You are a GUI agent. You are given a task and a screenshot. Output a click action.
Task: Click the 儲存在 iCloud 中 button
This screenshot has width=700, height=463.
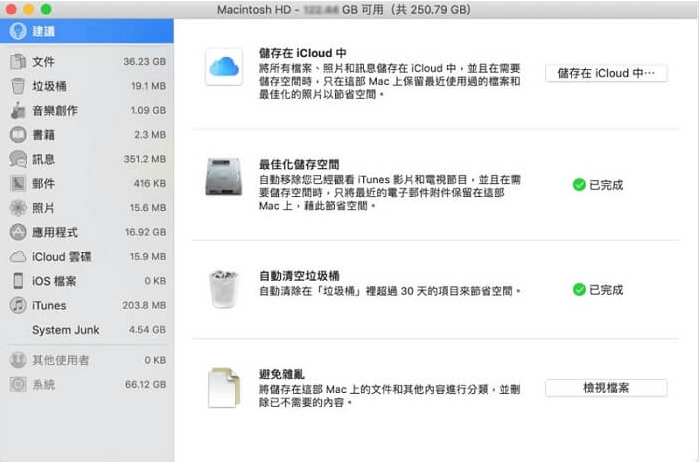[x=606, y=73]
